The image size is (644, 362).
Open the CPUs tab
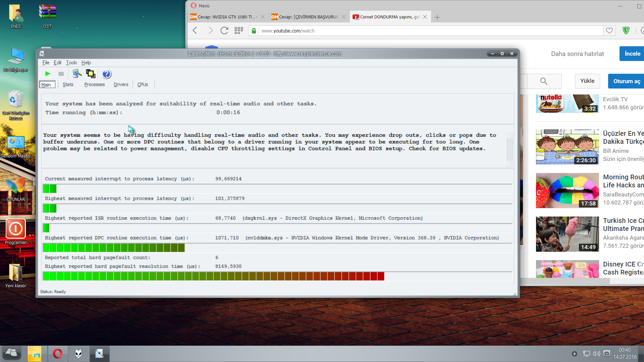(x=143, y=85)
